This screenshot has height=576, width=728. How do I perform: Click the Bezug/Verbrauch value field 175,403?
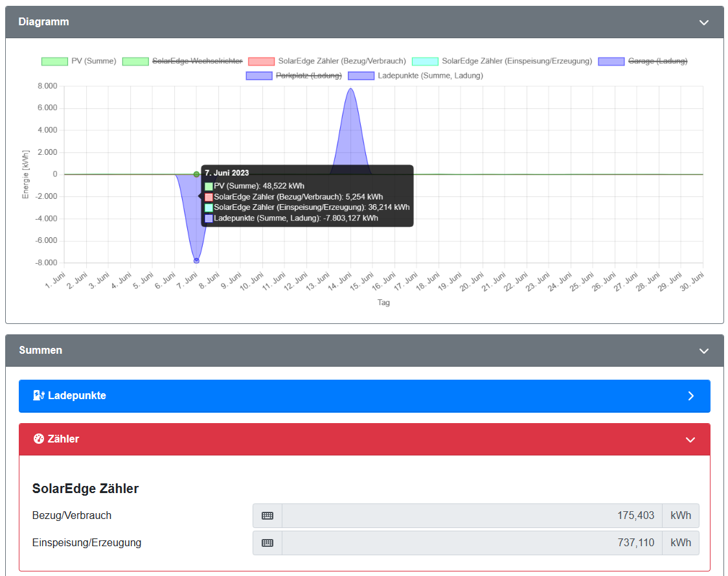(472, 516)
